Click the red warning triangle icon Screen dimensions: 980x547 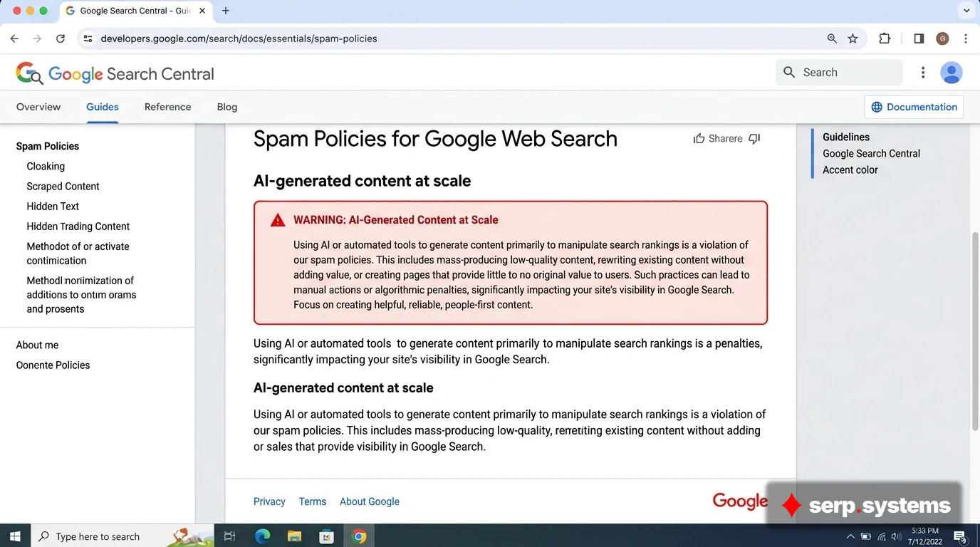coord(278,220)
